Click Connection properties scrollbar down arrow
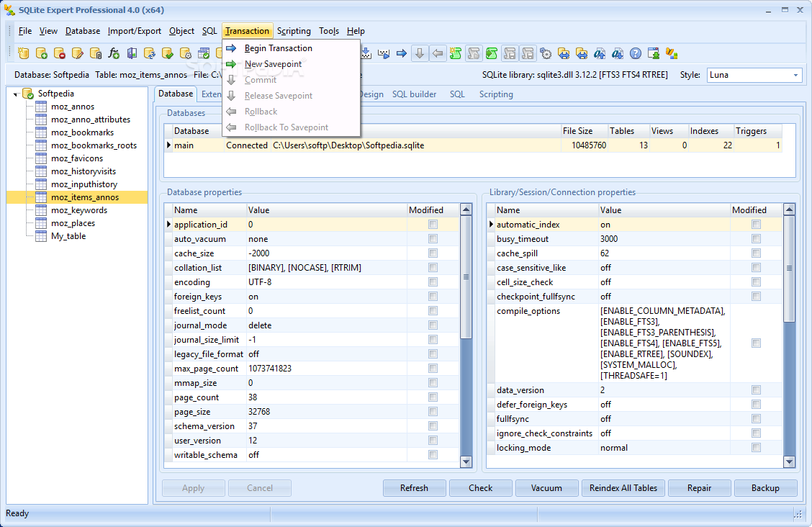 click(x=789, y=461)
